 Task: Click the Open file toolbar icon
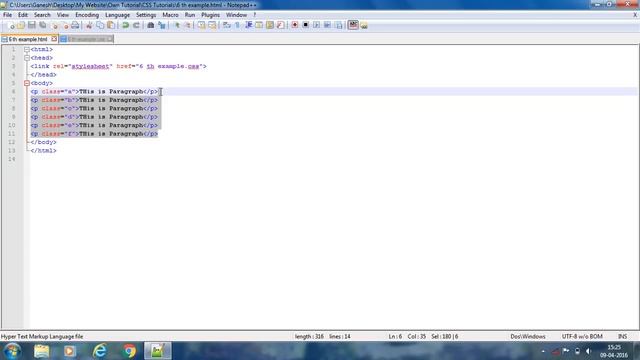[21, 25]
